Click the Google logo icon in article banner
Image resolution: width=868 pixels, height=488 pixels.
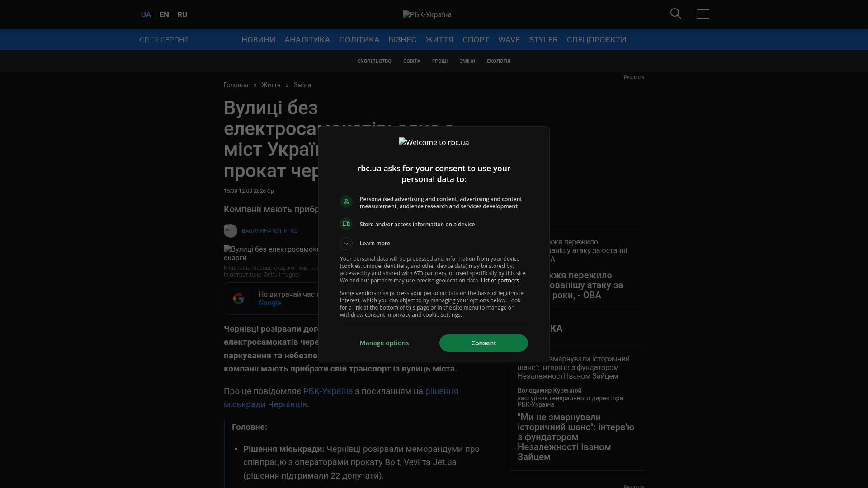[x=239, y=299]
